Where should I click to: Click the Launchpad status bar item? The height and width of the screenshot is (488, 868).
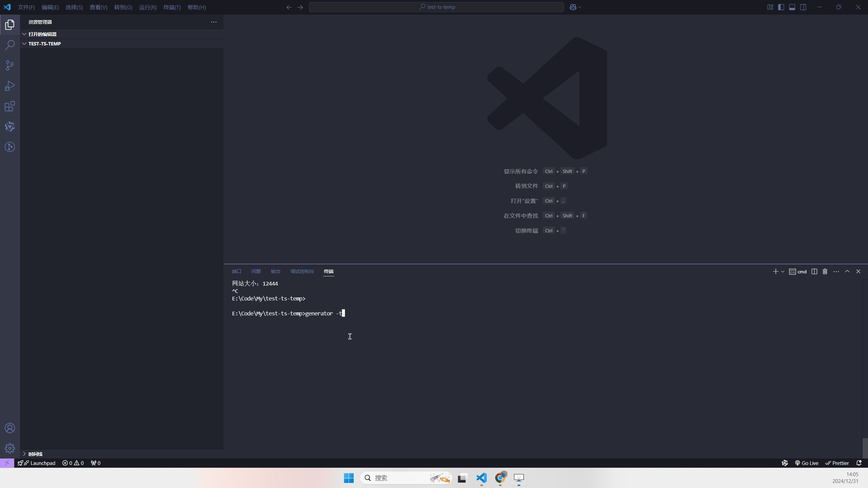click(37, 463)
